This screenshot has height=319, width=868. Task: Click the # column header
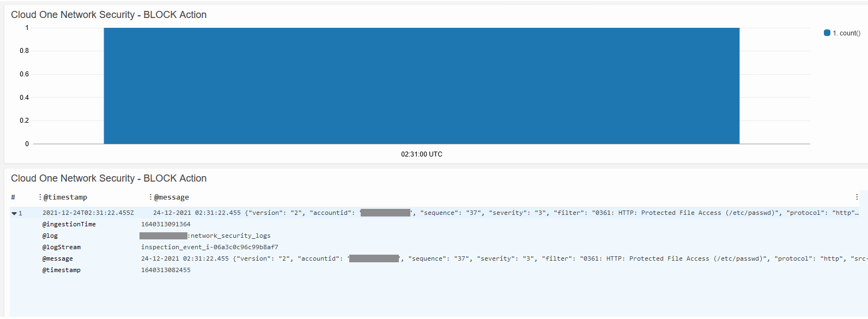(x=13, y=197)
